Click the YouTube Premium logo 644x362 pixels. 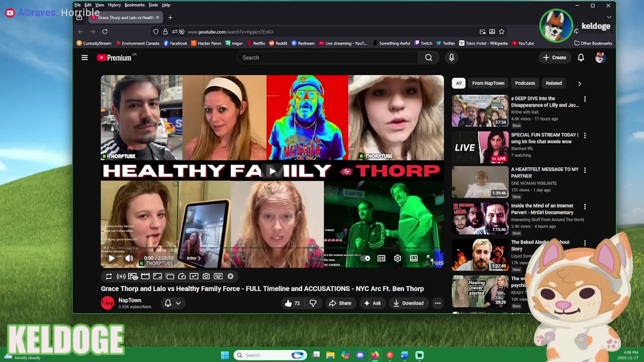pos(114,57)
